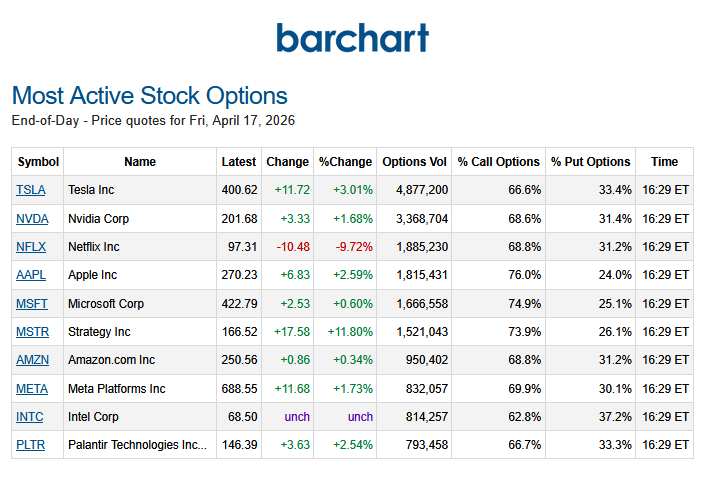
Task: Open the NVDA symbol link
Action: tap(31, 218)
